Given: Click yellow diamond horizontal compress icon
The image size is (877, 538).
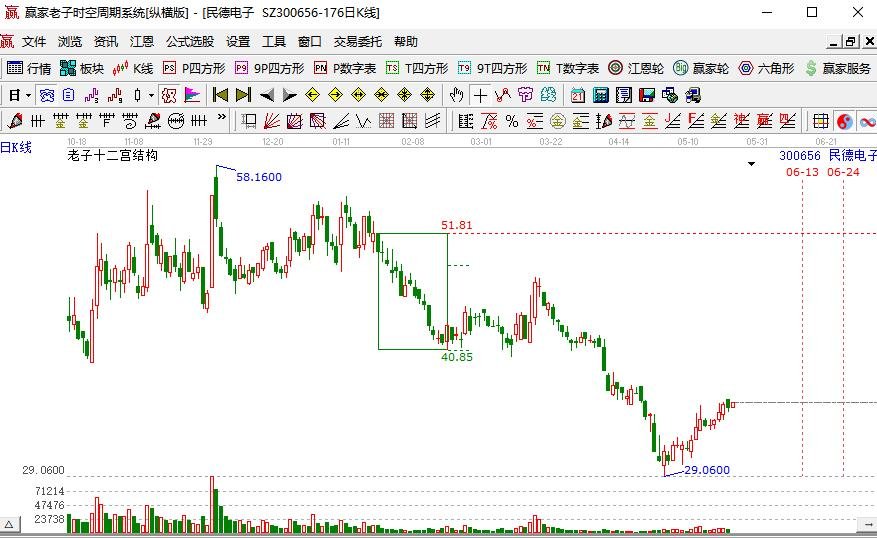Looking at the screenshot, I should click(381, 96).
